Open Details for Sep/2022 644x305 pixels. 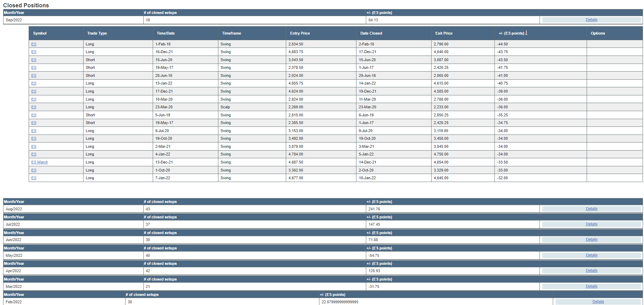[591, 20]
